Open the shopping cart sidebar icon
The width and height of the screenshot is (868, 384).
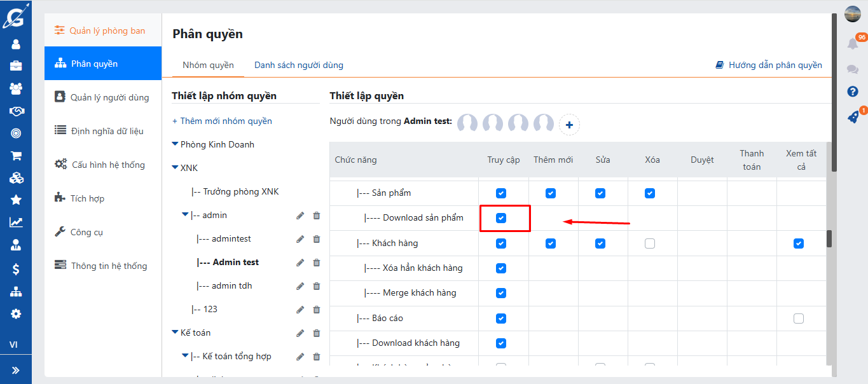click(x=16, y=156)
